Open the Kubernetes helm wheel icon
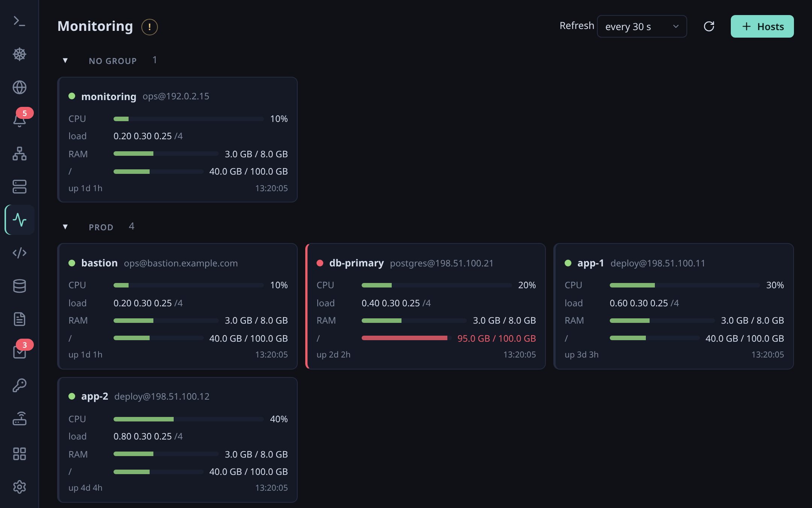 tap(19, 54)
